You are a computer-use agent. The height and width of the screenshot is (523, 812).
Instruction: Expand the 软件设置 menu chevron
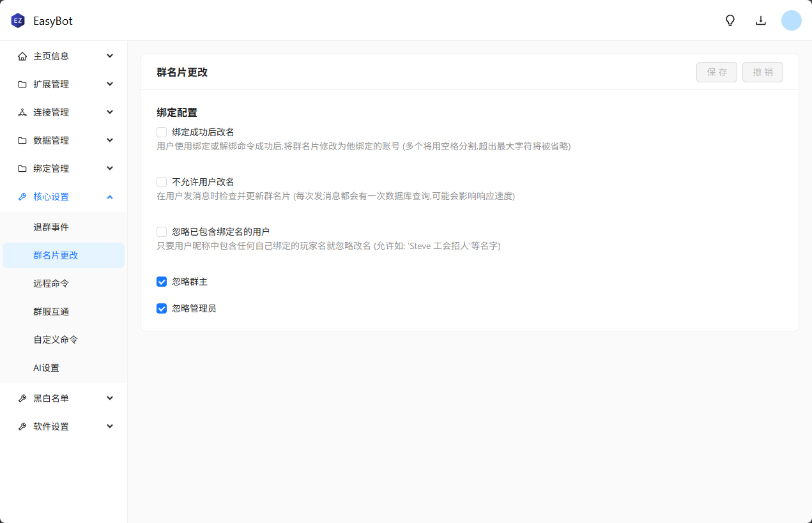tap(110, 427)
